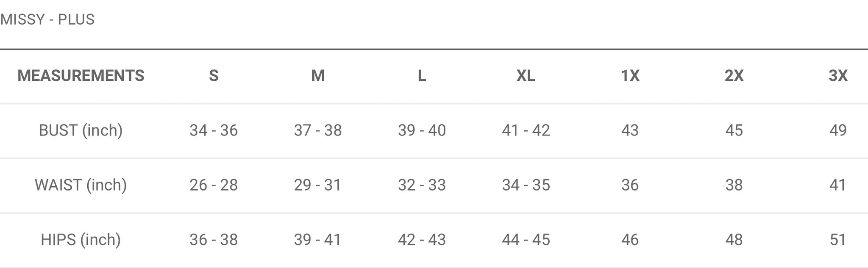Click the waist value 29 - 31
Screen dimensions: 868x268
318,185
